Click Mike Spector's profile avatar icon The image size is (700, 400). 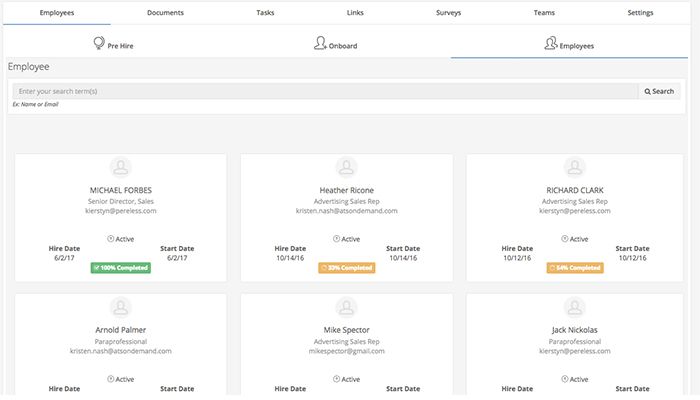(346, 308)
